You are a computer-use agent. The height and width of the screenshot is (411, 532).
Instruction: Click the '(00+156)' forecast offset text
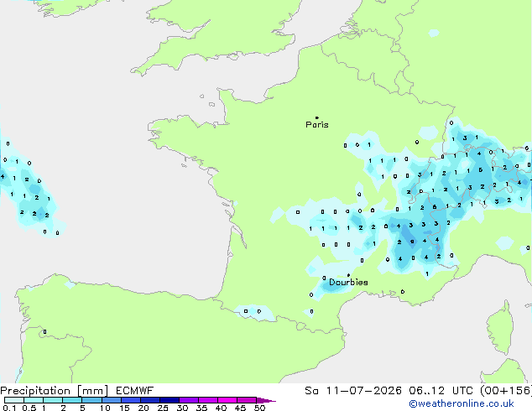(506, 391)
